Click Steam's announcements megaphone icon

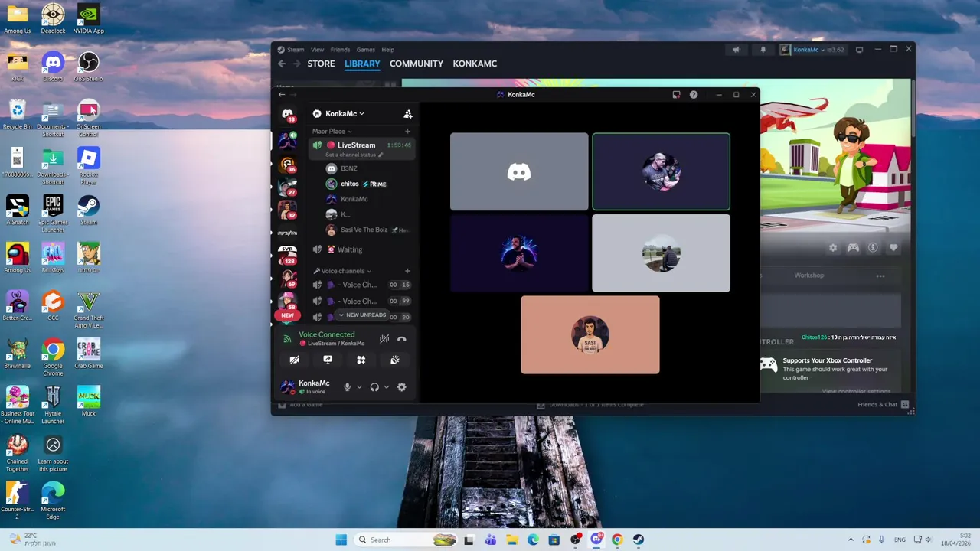[x=737, y=50]
